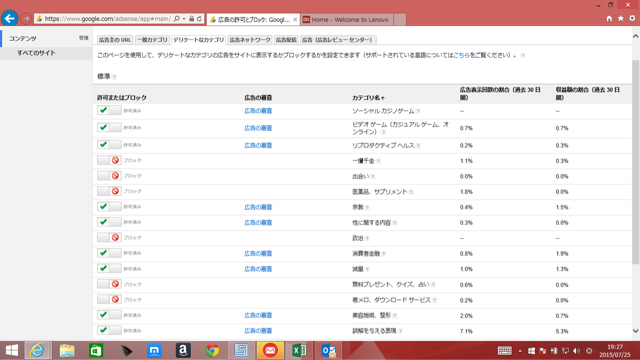Click the vertical scrollbar down arrow
This screenshot has height=360, width=640.
click(x=636, y=331)
